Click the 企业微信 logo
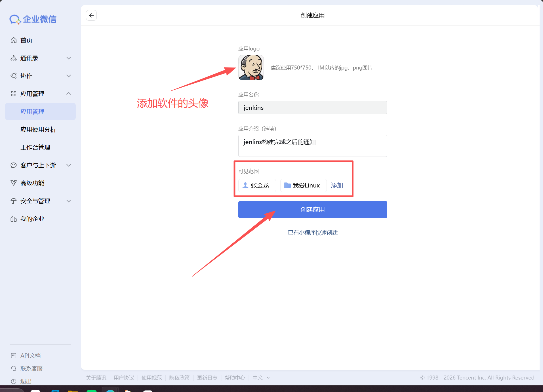 click(33, 19)
